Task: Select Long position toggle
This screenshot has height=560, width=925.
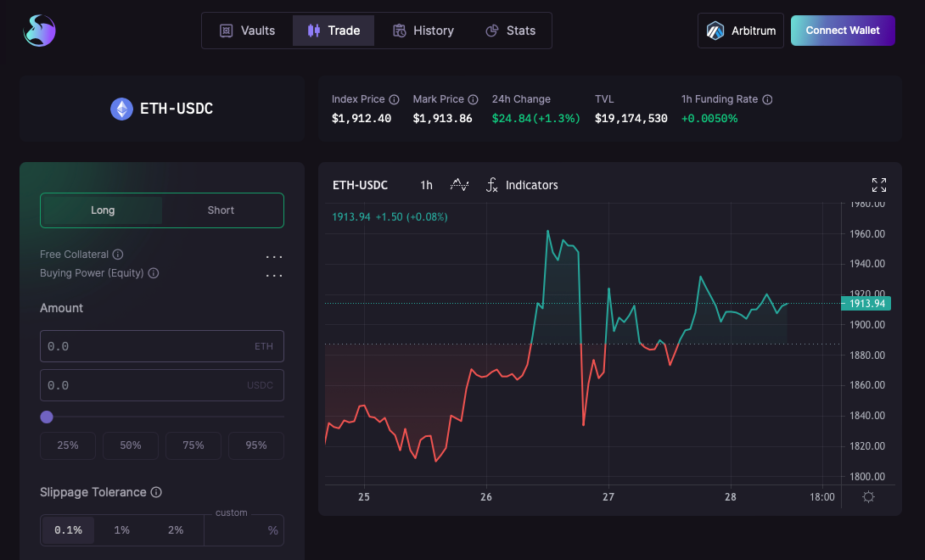Action: tap(103, 210)
